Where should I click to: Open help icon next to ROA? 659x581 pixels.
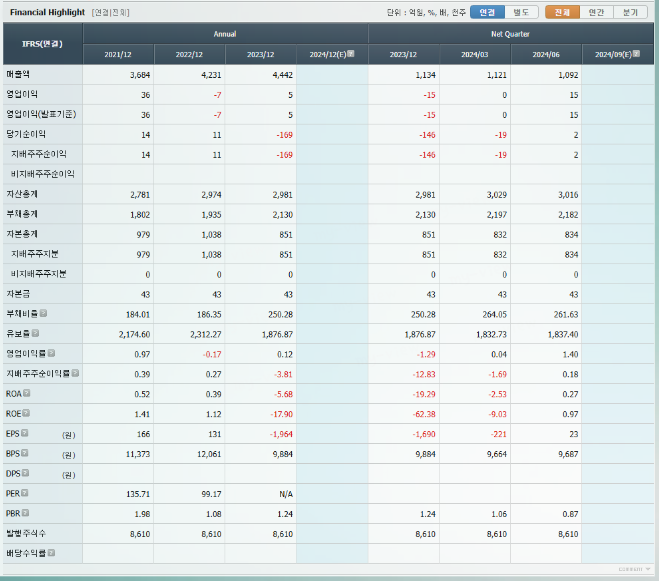click(x=26, y=393)
